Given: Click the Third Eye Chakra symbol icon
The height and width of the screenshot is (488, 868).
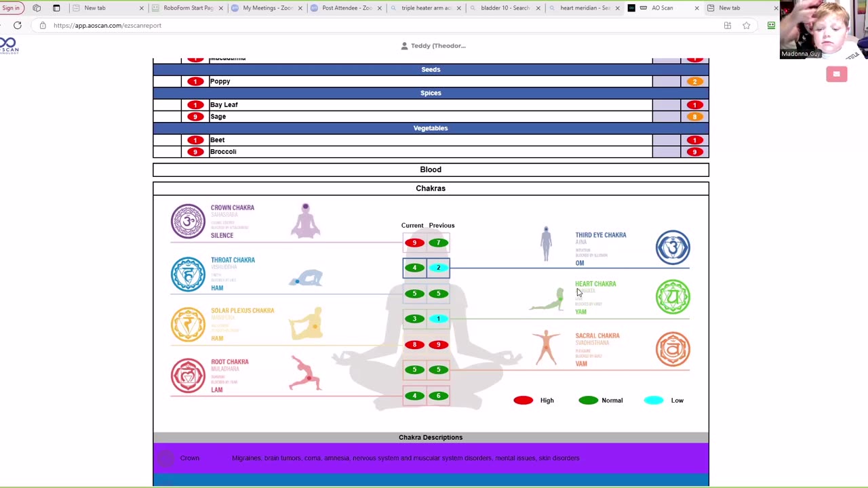Looking at the screenshot, I should (673, 247).
